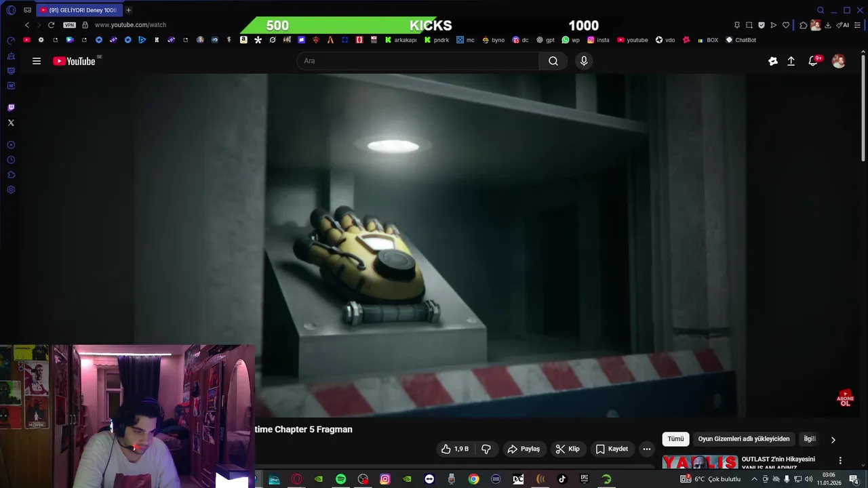This screenshot has height=488, width=868.
Task: Show hidden system tray icons chevron
Action: tap(754, 479)
